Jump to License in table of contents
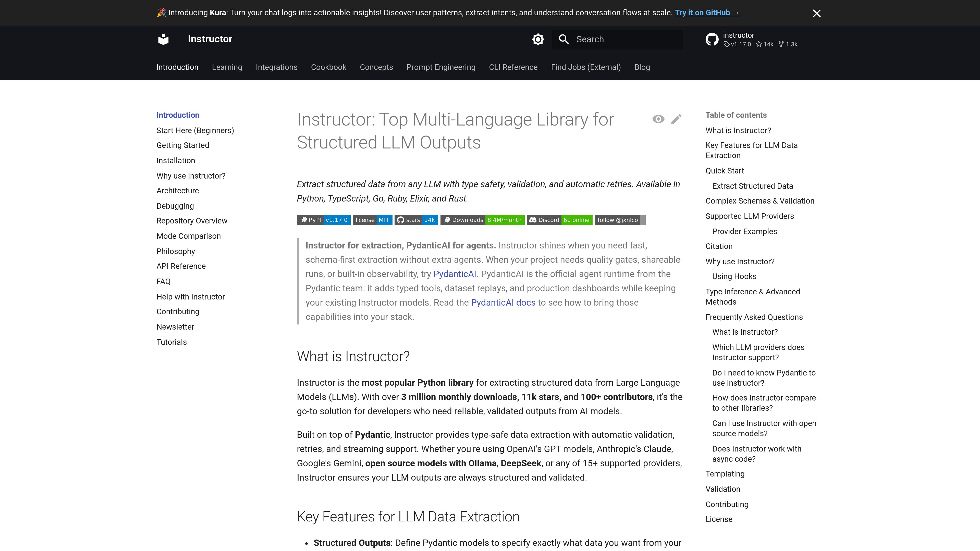The height and width of the screenshot is (551, 980). tap(719, 519)
